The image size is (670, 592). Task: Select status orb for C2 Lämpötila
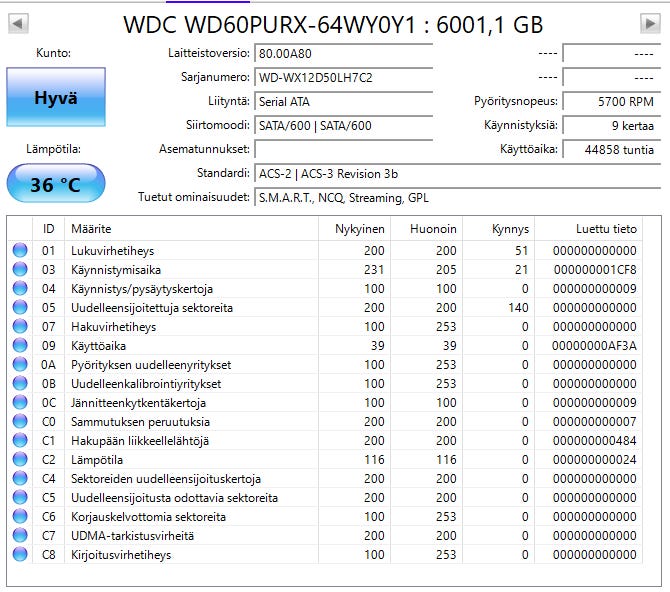tap(20, 459)
